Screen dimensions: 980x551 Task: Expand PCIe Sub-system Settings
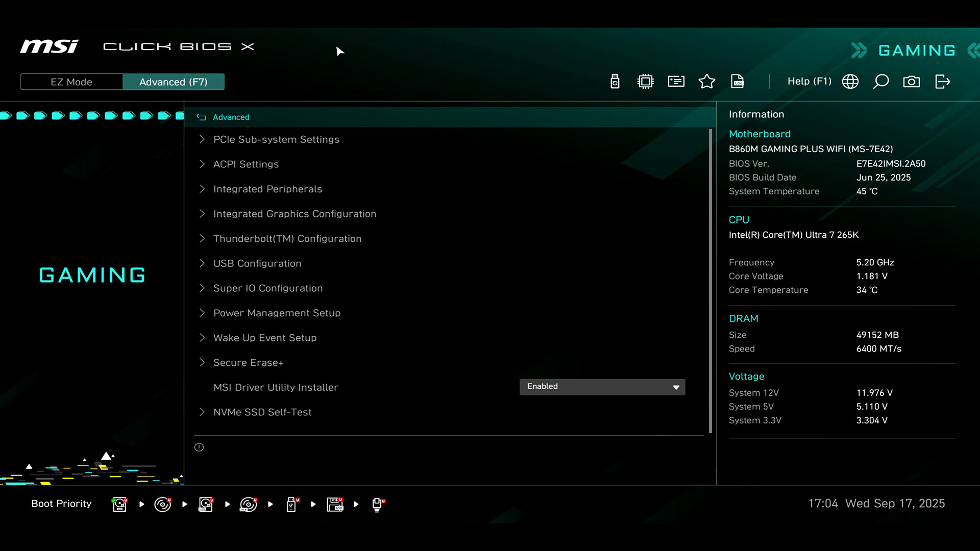[x=276, y=139]
